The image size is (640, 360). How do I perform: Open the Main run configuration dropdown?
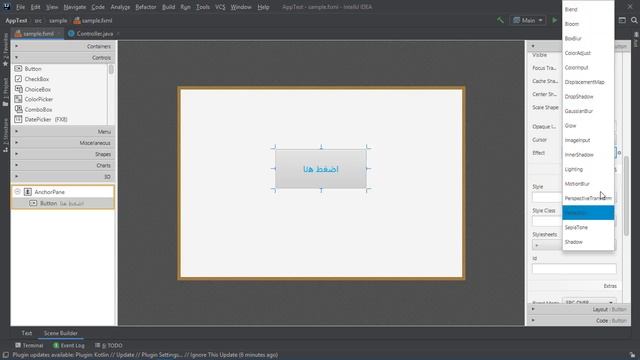pyautogui.click(x=528, y=20)
